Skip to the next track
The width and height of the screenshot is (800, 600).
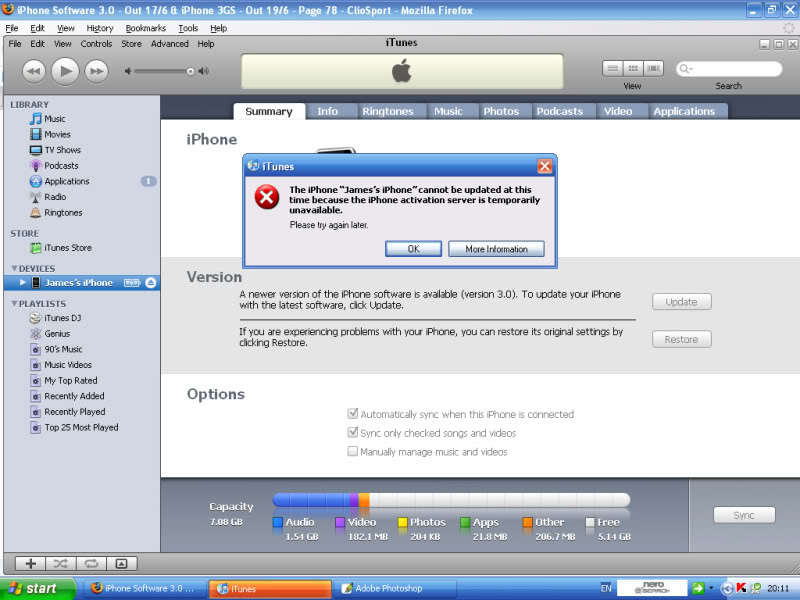coord(96,70)
